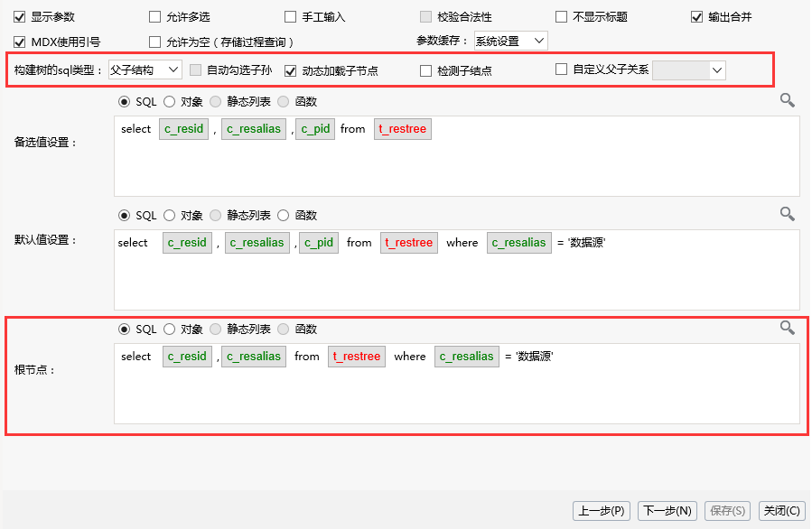Click c_resid field in 备选值设置 SQL
This screenshot has width=812, height=529.
(184, 129)
